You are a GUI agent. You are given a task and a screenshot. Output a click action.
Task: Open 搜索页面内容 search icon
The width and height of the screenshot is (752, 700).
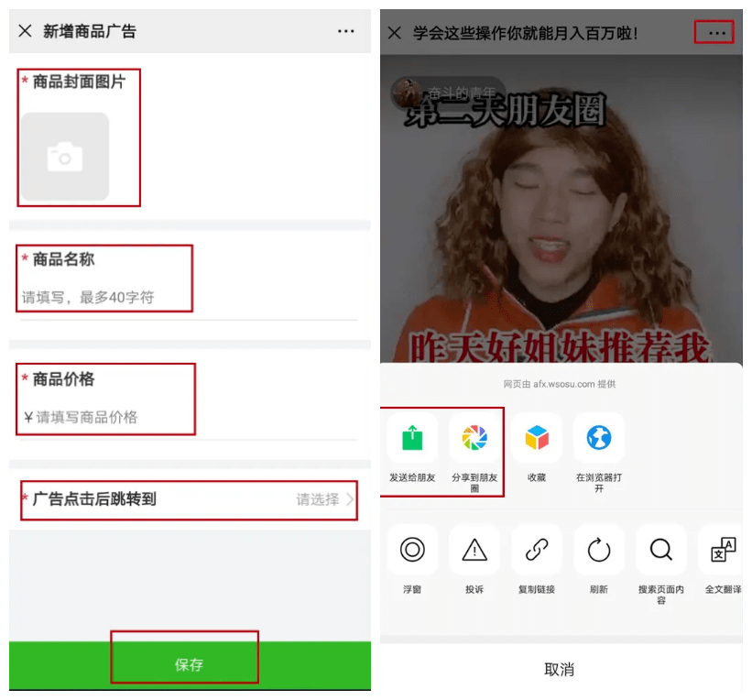[661, 550]
